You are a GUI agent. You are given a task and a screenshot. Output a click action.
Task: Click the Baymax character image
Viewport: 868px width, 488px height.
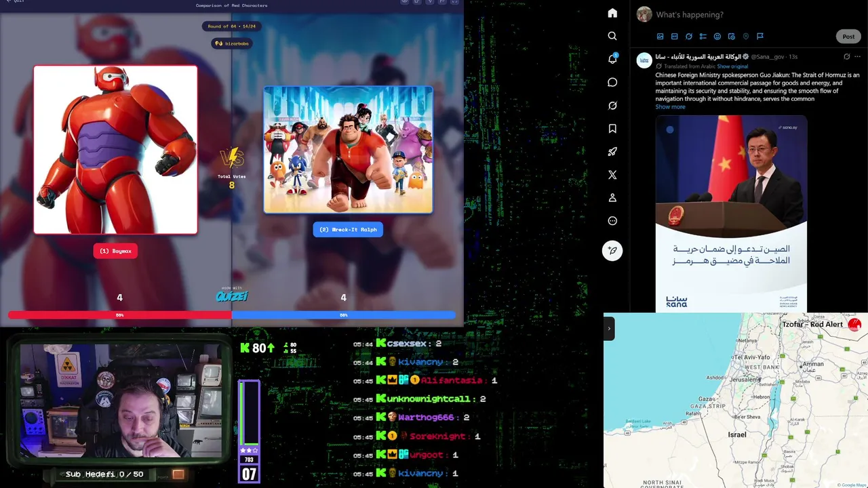coord(115,150)
